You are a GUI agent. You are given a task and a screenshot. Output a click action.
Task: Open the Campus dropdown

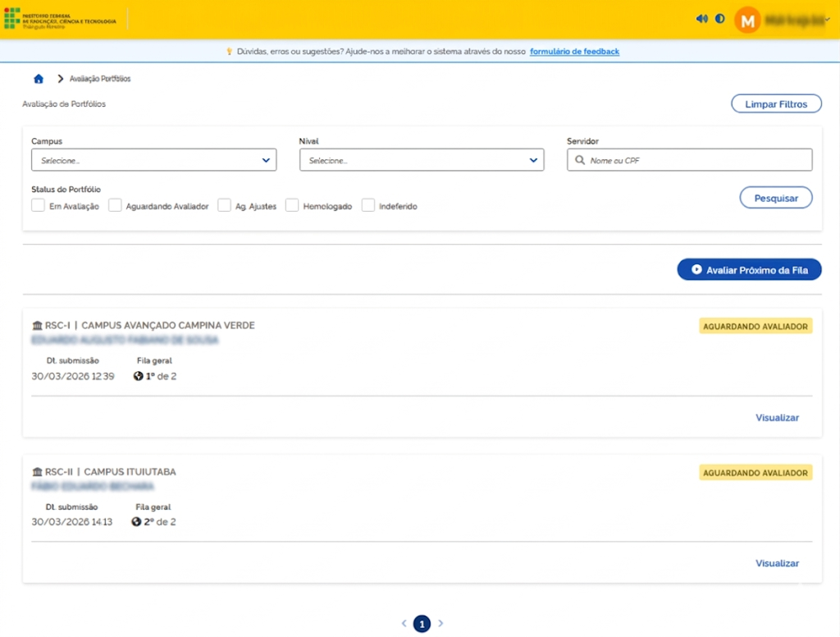coord(153,160)
